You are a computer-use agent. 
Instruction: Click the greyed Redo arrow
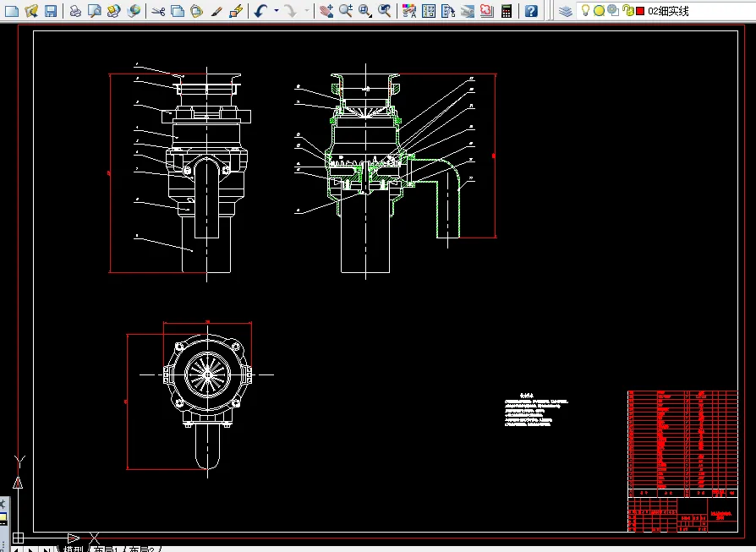coord(291,11)
